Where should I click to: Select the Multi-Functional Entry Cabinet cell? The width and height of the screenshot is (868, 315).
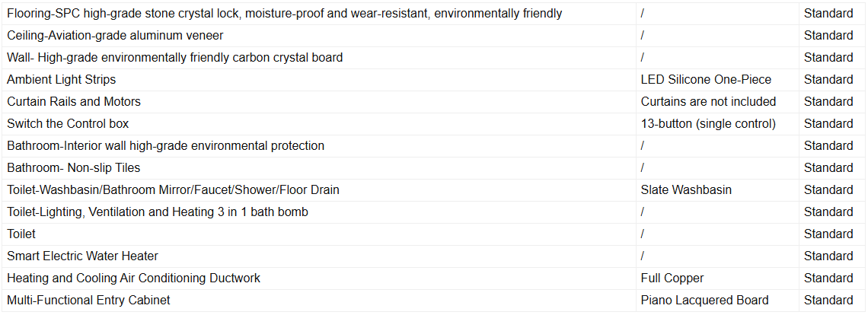tap(88, 301)
